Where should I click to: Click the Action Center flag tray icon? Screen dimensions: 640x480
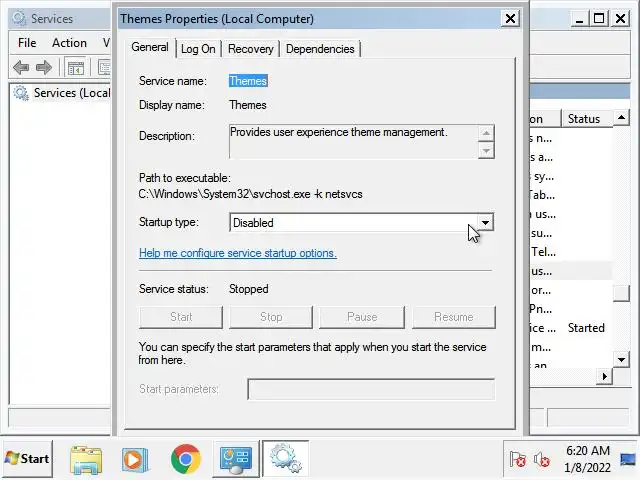coord(518,460)
